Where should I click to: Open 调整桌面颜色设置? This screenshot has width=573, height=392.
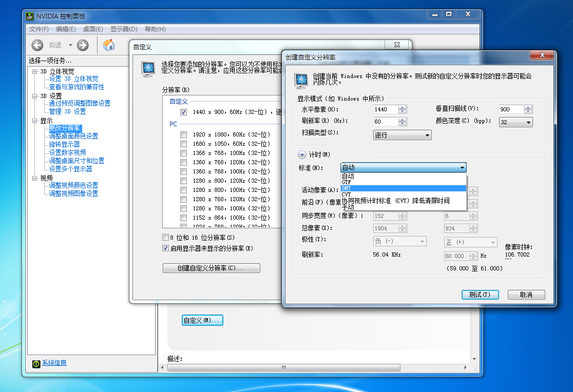click(74, 136)
